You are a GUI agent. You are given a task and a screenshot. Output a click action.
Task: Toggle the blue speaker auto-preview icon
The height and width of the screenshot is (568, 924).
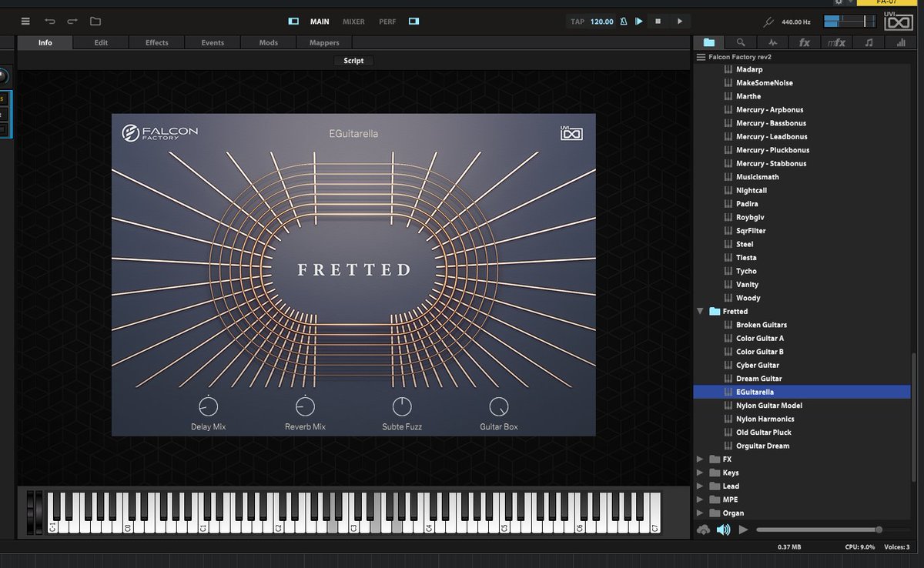[723, 530]
